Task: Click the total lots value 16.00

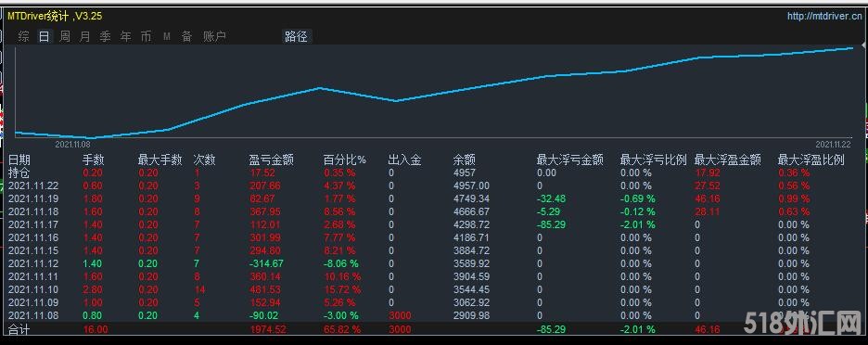Action: (95, 329)
